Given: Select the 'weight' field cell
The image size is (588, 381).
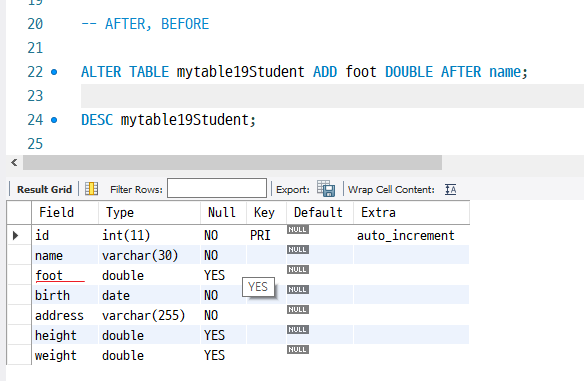Looking at the screenshot, I should (x=65, y=355).
